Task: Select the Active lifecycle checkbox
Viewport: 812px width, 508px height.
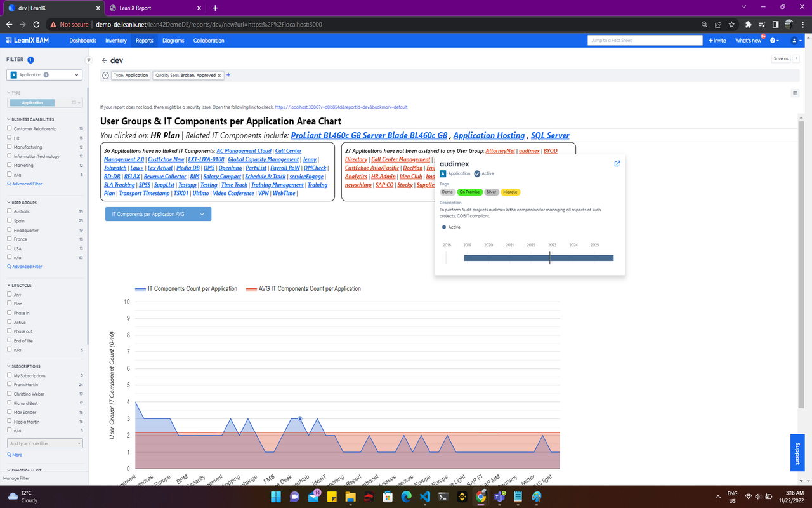Action: 10,322
